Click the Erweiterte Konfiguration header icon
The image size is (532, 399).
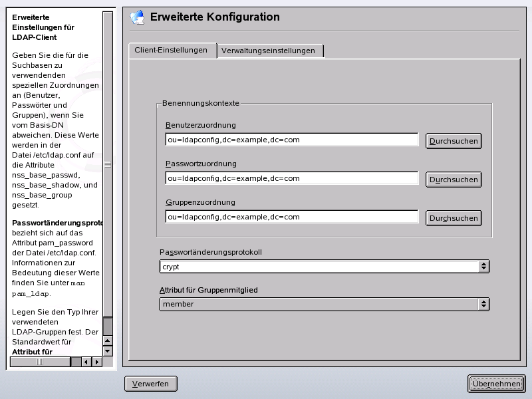coord(138,17)
